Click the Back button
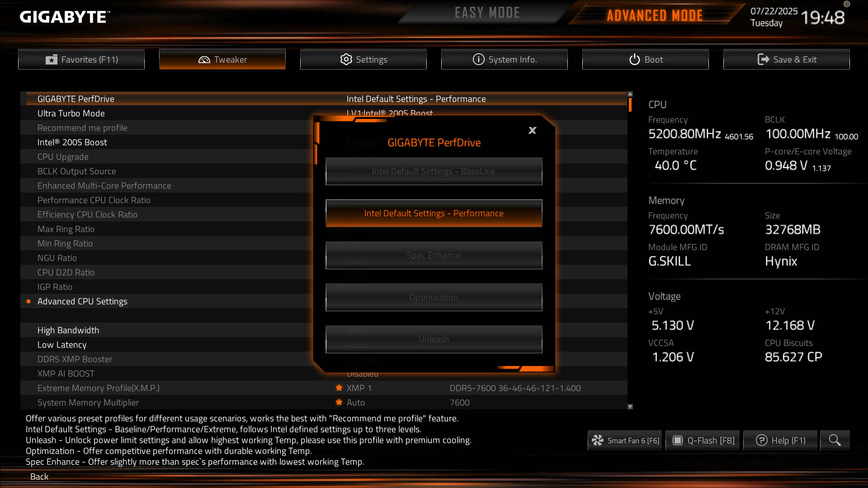This screenshot has height=488, width=868. (x=39, y=477)
